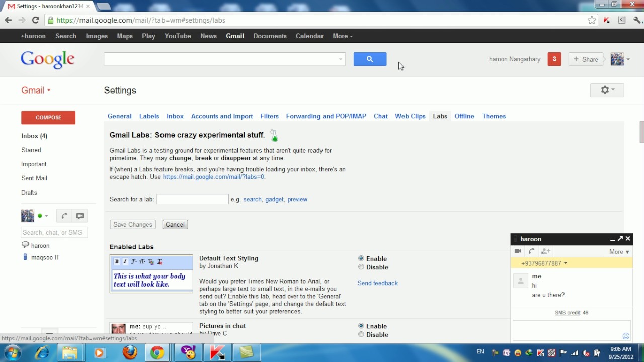Disable Default Text Styling lab

coord(361,267)
